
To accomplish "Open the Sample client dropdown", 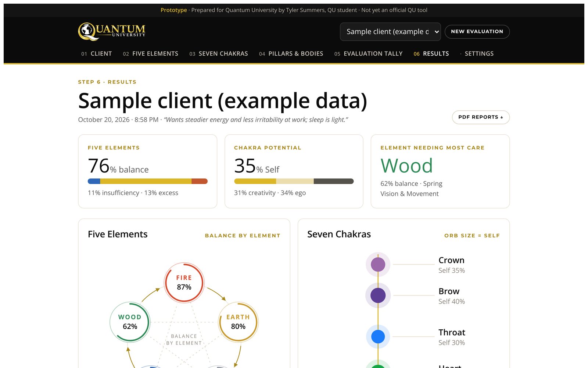I will pos(390,32).
